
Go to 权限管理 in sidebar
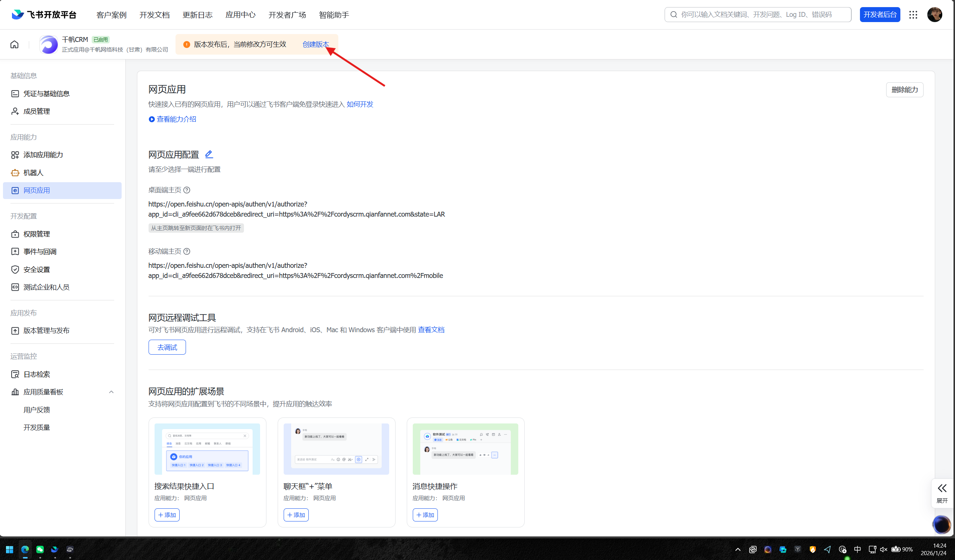tap(36, 234)
